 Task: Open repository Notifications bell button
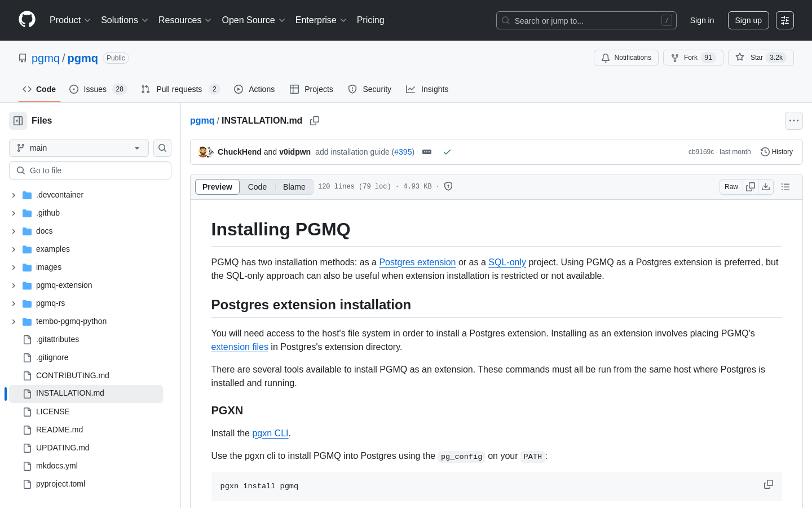point(626,58)
